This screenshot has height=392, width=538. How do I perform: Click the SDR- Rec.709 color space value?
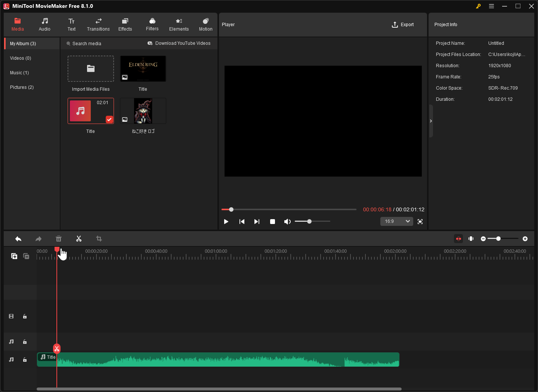click(x=503, y=88)
